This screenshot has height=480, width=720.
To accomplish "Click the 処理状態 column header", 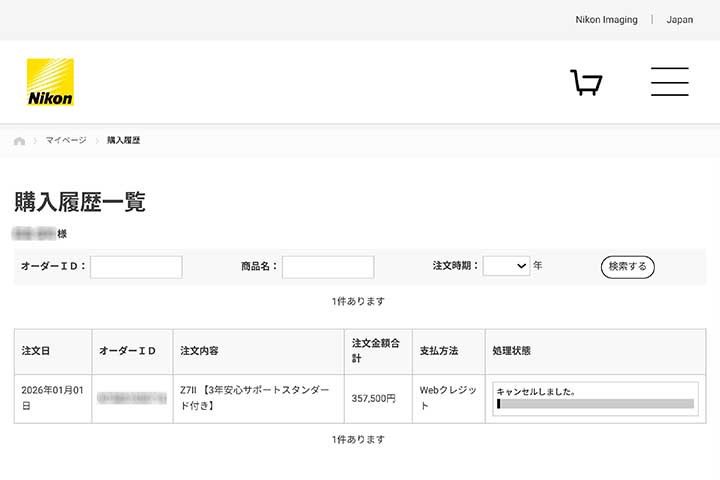I will (512, 351).
